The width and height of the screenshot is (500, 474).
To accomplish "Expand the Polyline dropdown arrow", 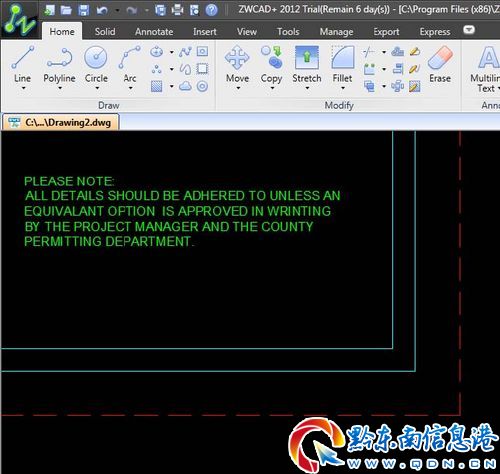I will [x=60, y=88].
